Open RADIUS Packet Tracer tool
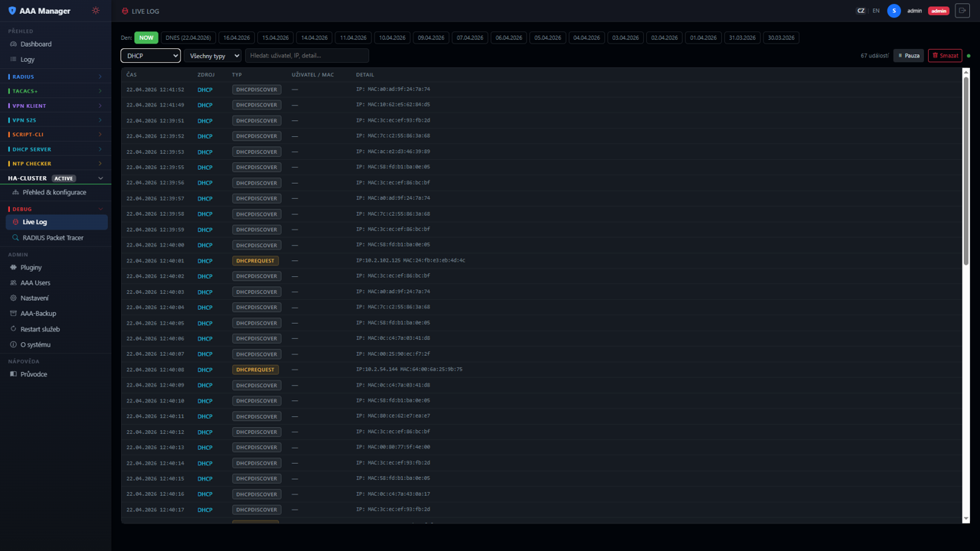 click(x=53, y=238)
